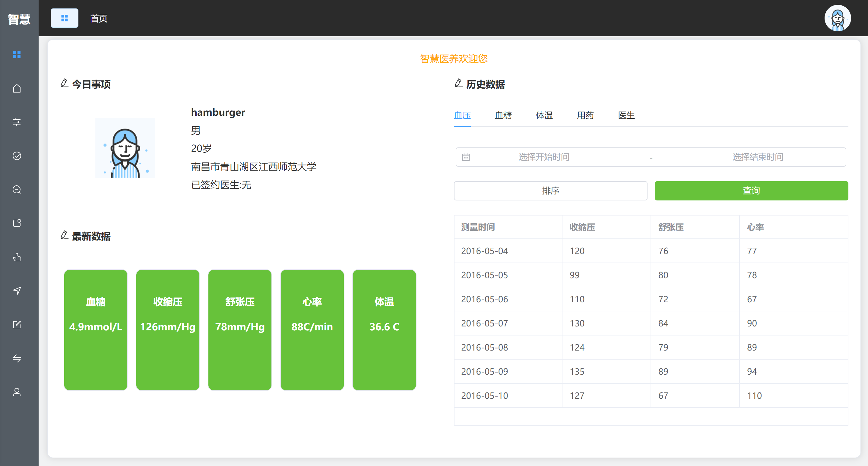Click the 选择结束时间 date field
This screenshot has width=868, height=466.
coord(758,157)
